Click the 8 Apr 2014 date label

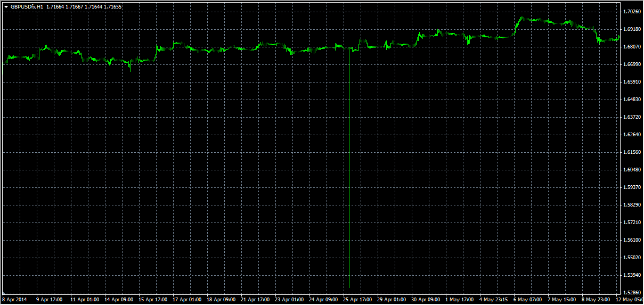point(14,300)
